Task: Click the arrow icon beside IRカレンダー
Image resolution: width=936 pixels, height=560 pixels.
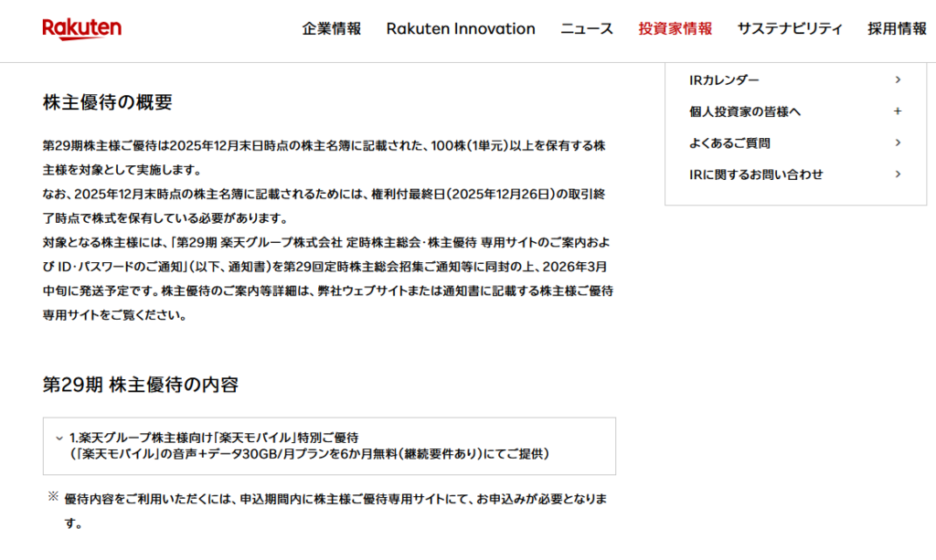Action: 898,80
